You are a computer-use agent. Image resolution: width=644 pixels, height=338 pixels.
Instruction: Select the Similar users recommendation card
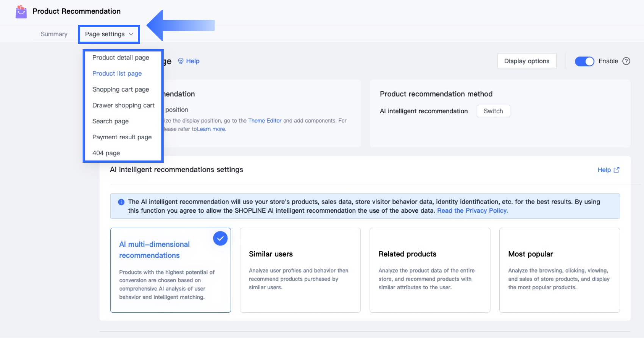pos(300,270)
